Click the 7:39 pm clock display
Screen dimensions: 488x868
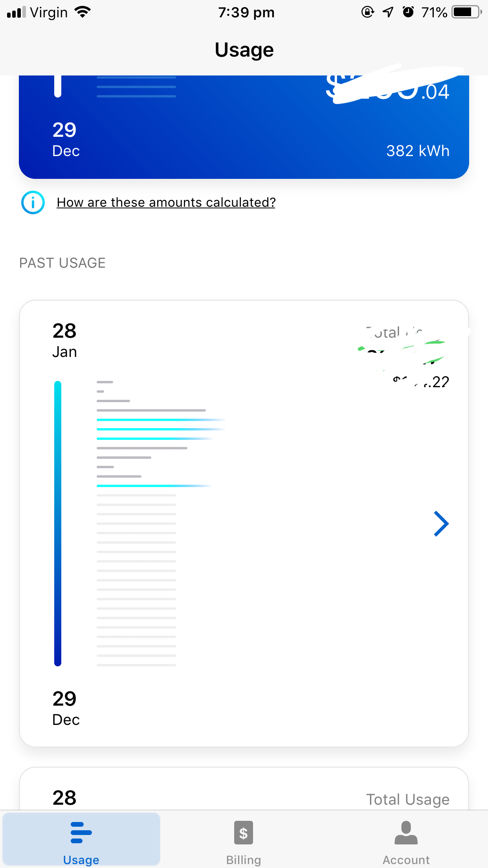(x=246, y=12)
